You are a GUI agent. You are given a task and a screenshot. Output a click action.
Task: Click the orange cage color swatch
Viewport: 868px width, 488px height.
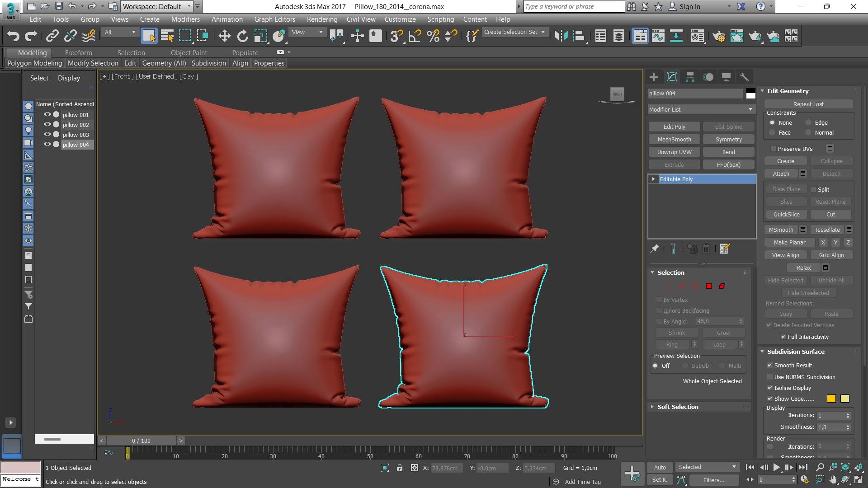[831, 399]
